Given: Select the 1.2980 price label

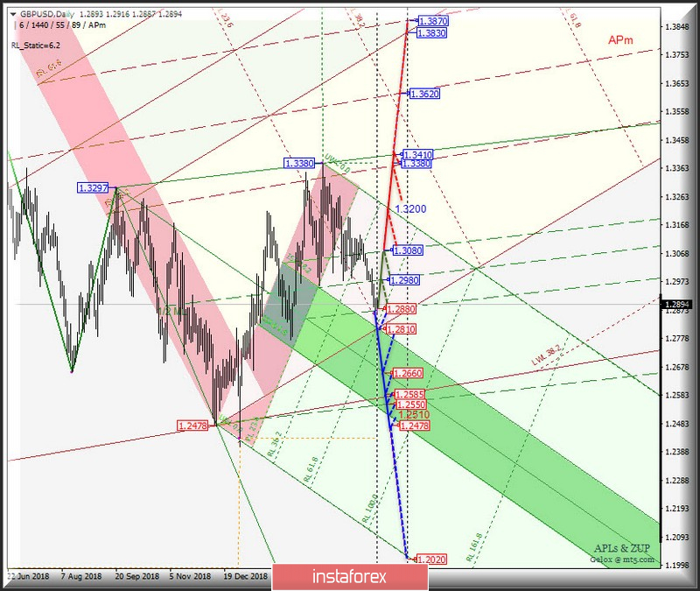Looking at the screenshot, I should click(x=405, y=280).
